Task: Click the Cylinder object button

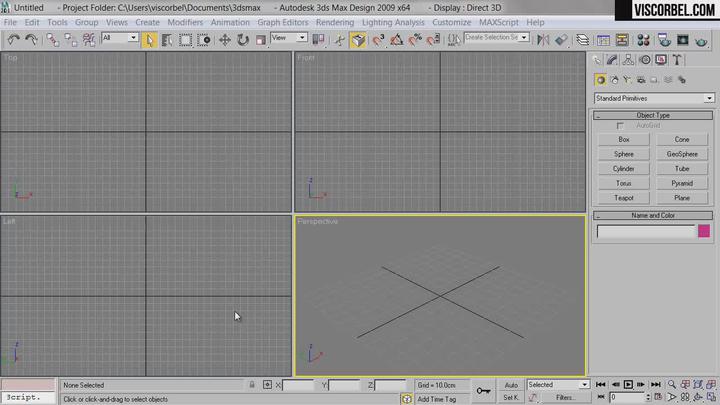Action: (x=624, y=169)
